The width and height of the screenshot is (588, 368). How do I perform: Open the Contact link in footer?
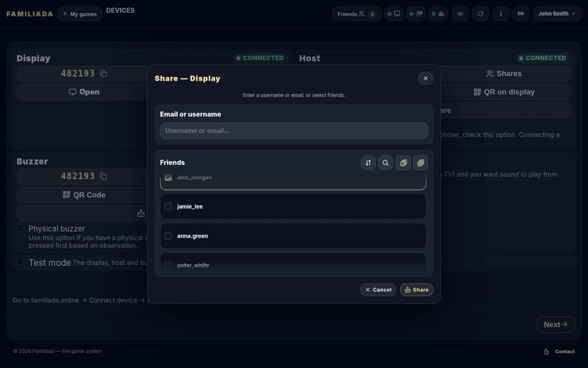pos(565,352)
